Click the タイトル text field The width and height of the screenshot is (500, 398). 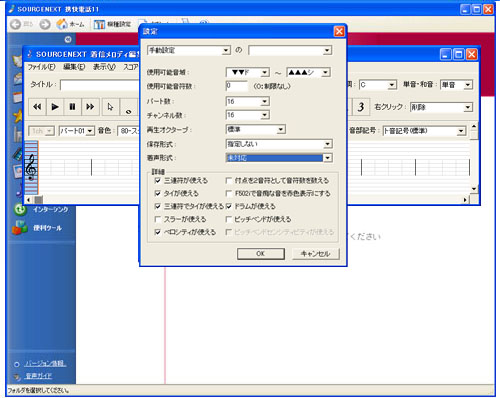point(100,85)
